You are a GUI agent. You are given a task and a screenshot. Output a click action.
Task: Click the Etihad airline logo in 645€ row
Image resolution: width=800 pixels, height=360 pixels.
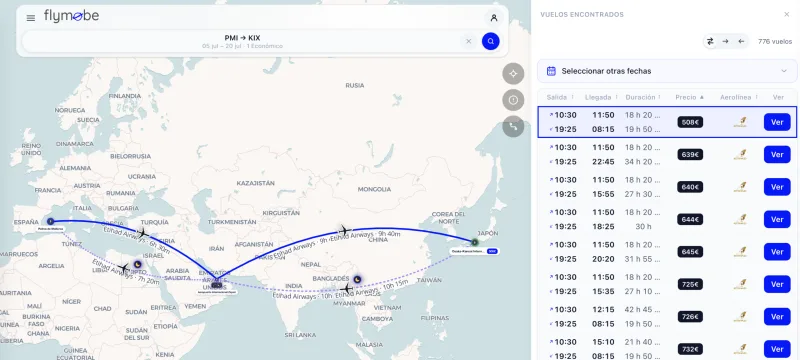tap(740, 252)
